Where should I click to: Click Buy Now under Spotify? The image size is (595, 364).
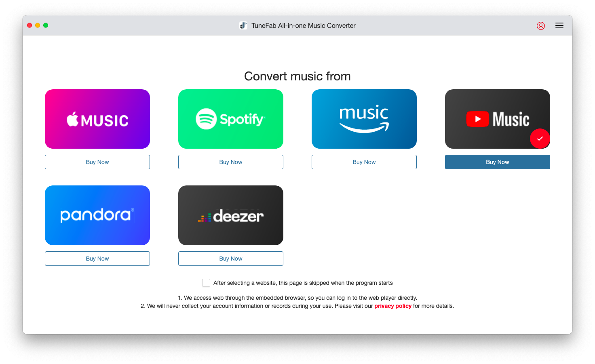click(x=231, y=162)
